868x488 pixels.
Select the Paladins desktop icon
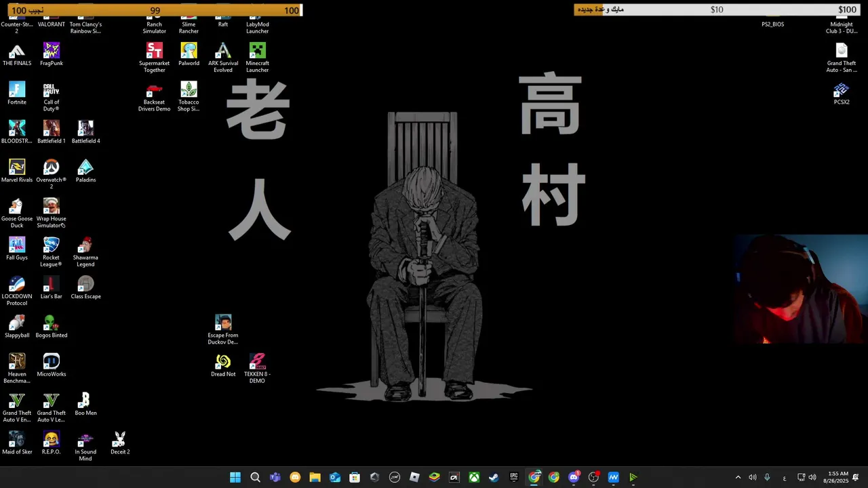point(85,171)
